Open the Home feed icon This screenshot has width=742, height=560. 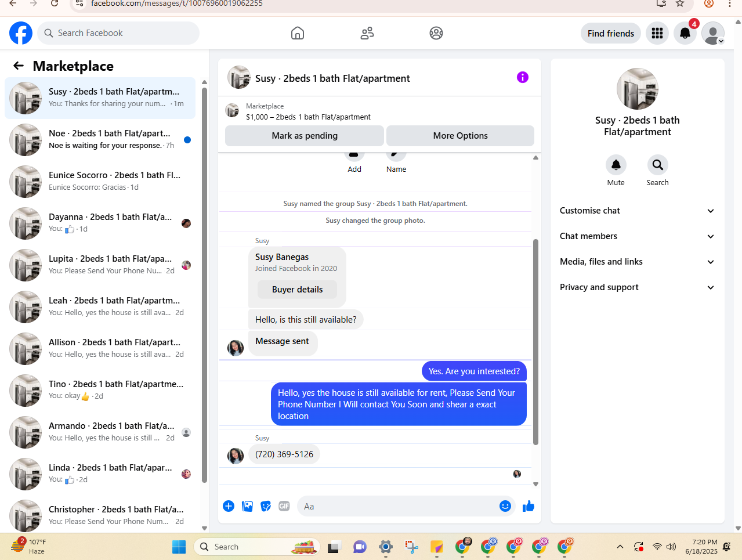298,33
